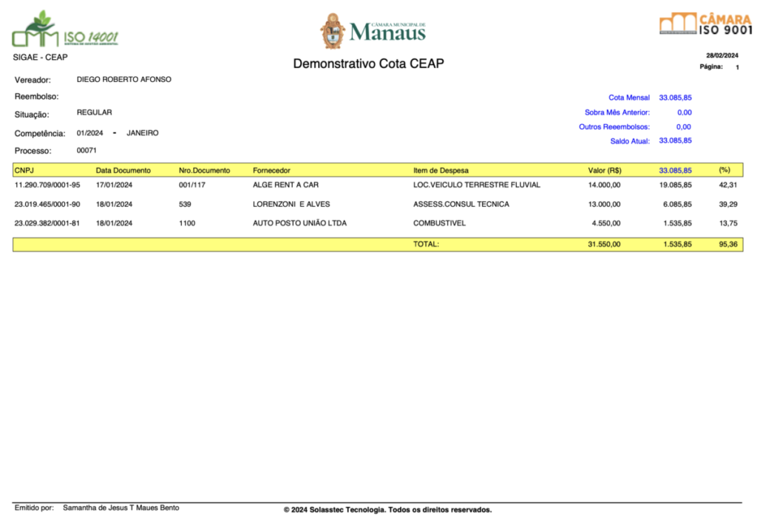Click the Fornecedor column header
Screen dimensions: 757x532
[x=271, y=170]
